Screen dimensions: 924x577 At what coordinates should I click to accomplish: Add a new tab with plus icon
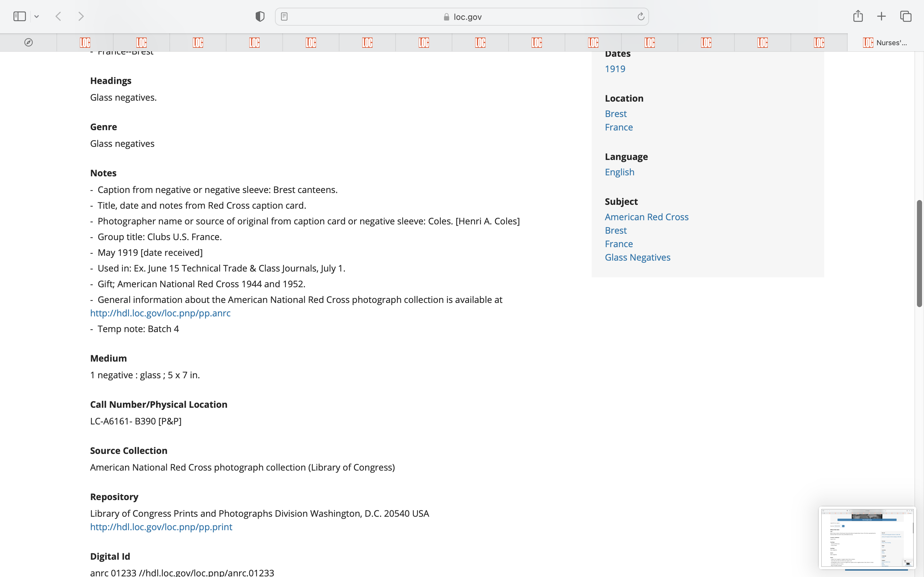pos(882,16)
